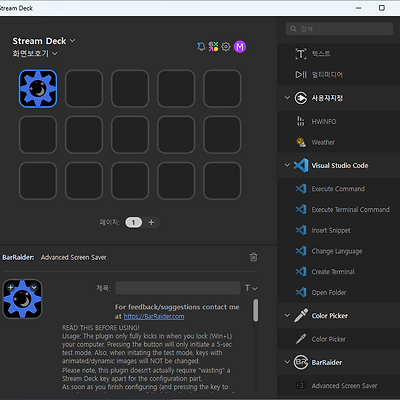Select the Execute Terminal Command icon
Screen dimensions: 400x400
pyautogui.click(x=301, y=209)
